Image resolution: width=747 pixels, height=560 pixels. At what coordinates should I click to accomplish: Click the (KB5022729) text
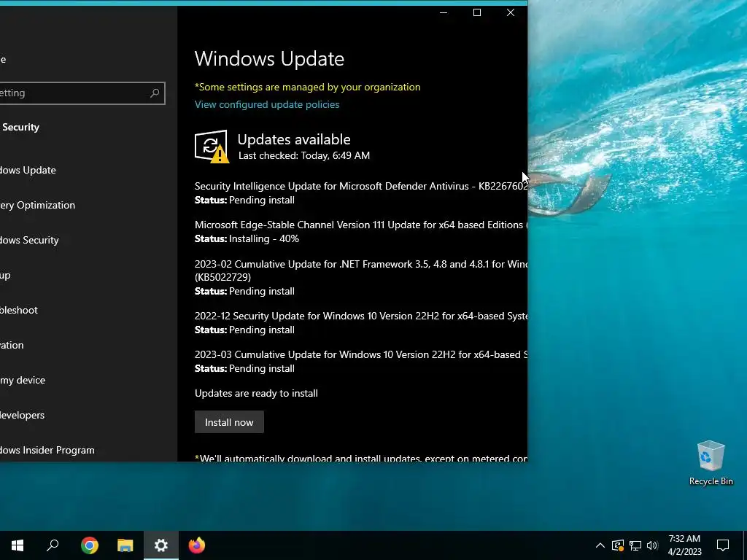[x=222, y=277]
